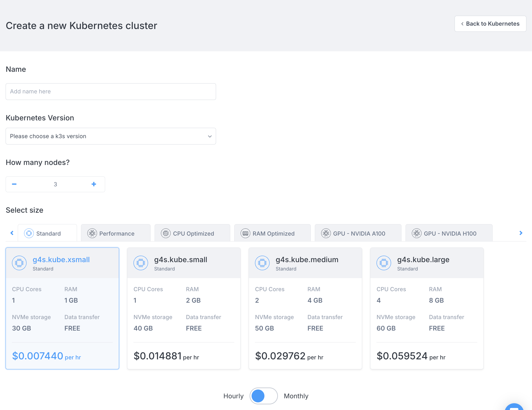
Task: Click the g4s.kube.xsmall chip icon
Action: (19, 263)
